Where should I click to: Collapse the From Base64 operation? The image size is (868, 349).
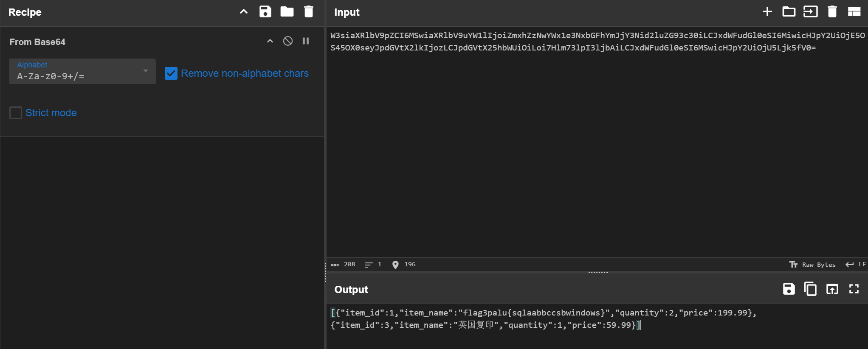270,41
